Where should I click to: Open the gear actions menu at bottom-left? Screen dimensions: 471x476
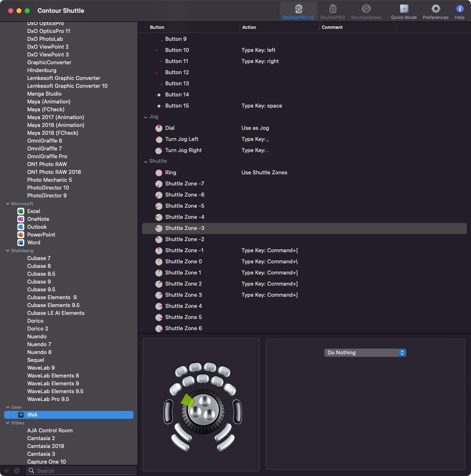pyautogui.click(x=17, y=471)
